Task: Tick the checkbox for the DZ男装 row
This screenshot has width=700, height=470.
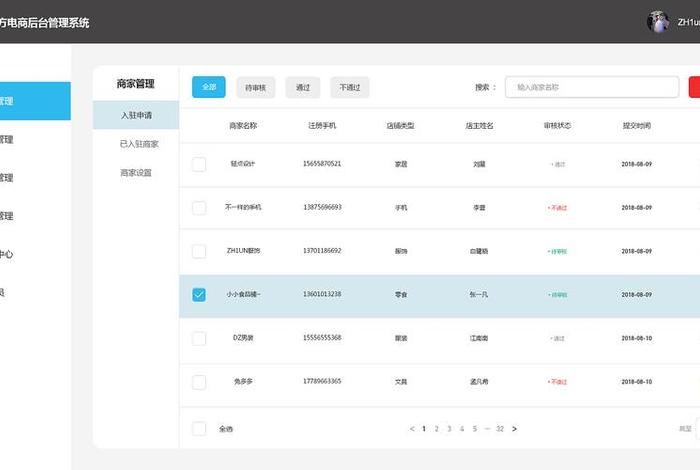Action: [199, 338]
